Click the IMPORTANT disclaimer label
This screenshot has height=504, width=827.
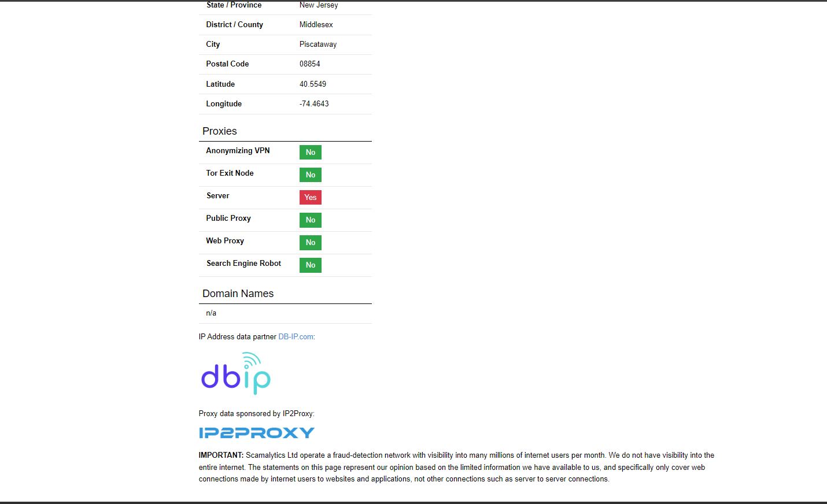pos(221,455)
